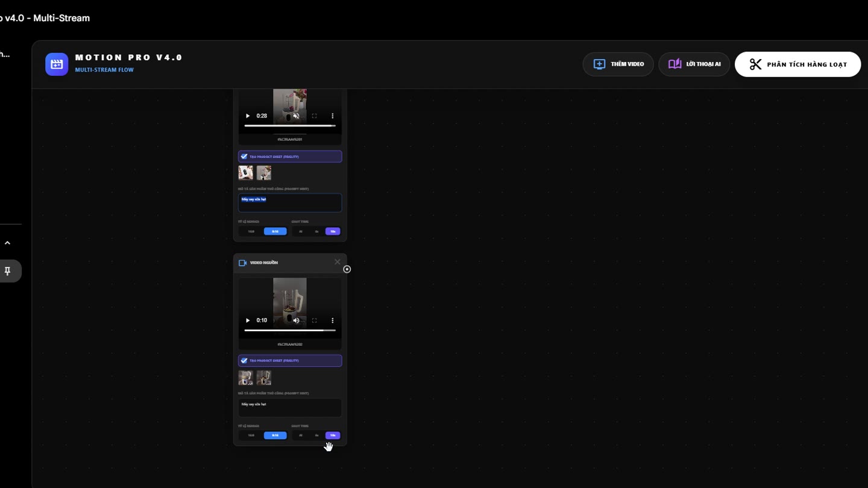Choose 9:16 ratio on the 0:10 card
Viewport: 868px width, 488px height.
pos(275,436)
